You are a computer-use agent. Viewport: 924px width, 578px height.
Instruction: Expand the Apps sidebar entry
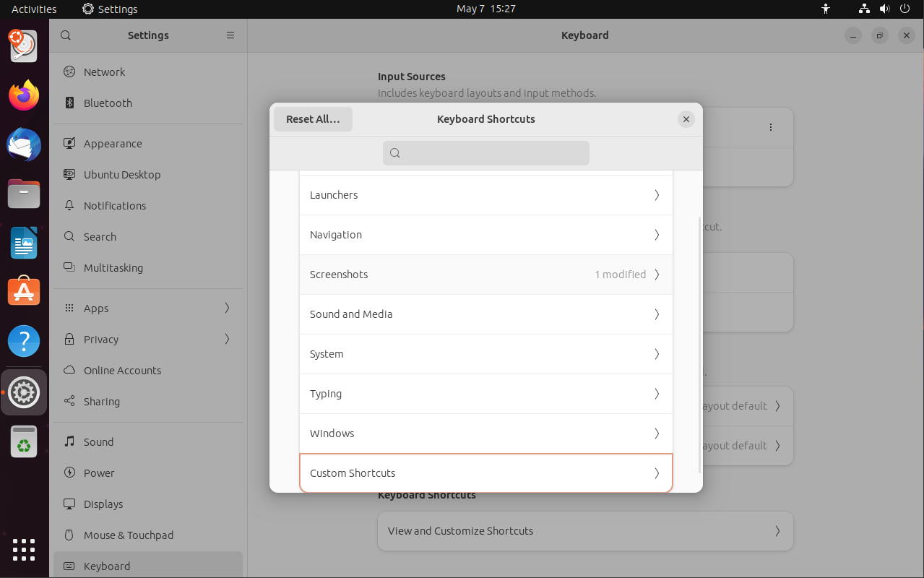click(x=148, y=309)
